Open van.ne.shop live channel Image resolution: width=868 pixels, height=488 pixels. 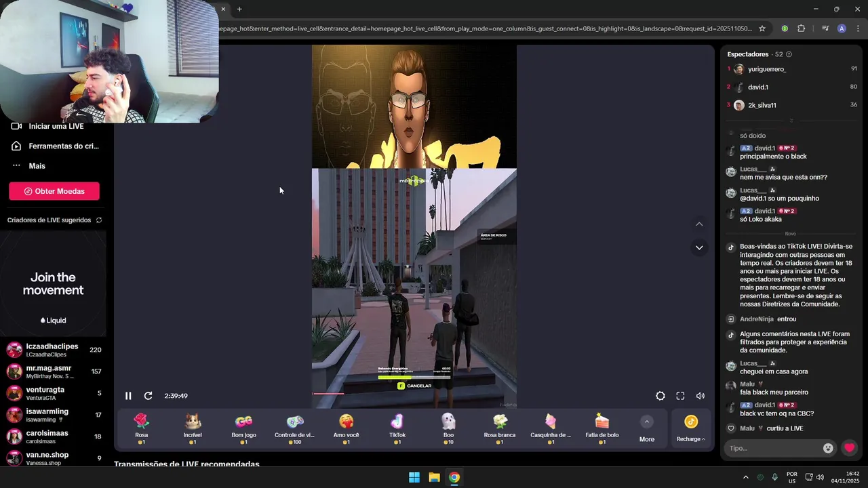click(x=53, y=458)
